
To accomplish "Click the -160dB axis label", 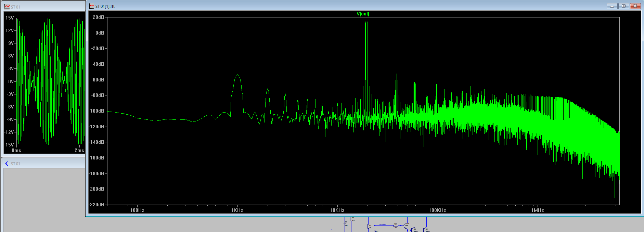I will tap(97, 158).
